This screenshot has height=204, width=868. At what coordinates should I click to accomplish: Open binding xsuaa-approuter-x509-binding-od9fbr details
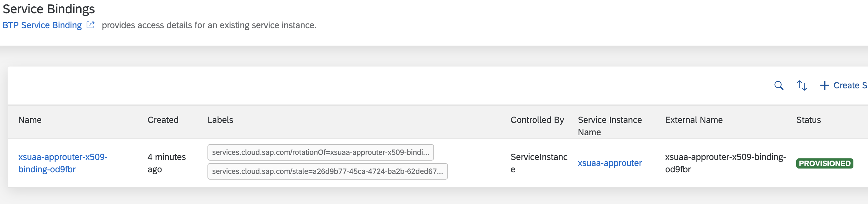62,163
